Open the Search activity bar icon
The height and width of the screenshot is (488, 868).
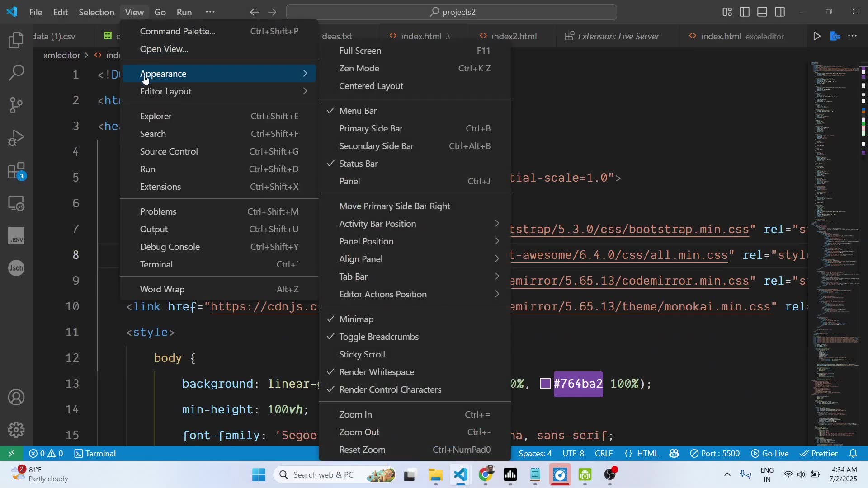16,73
